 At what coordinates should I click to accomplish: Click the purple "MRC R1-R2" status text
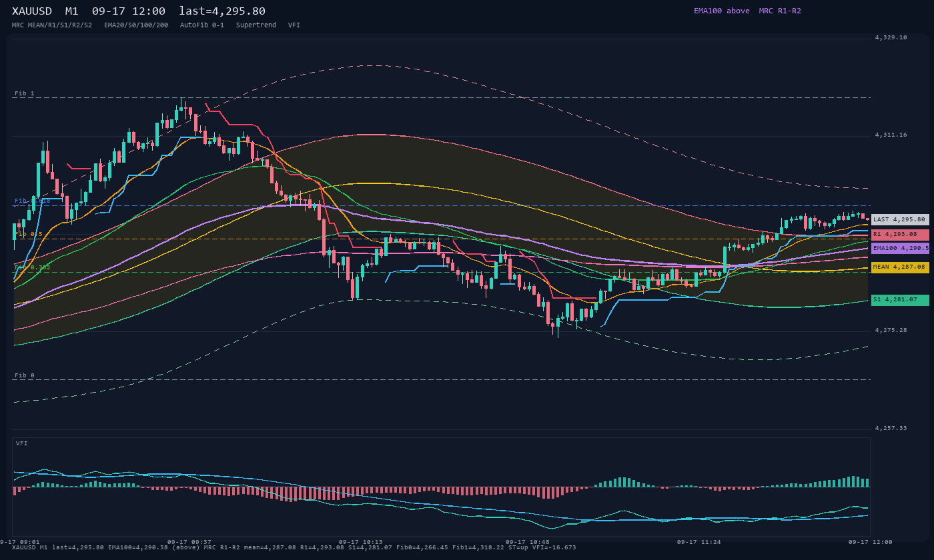click(780, 11)
